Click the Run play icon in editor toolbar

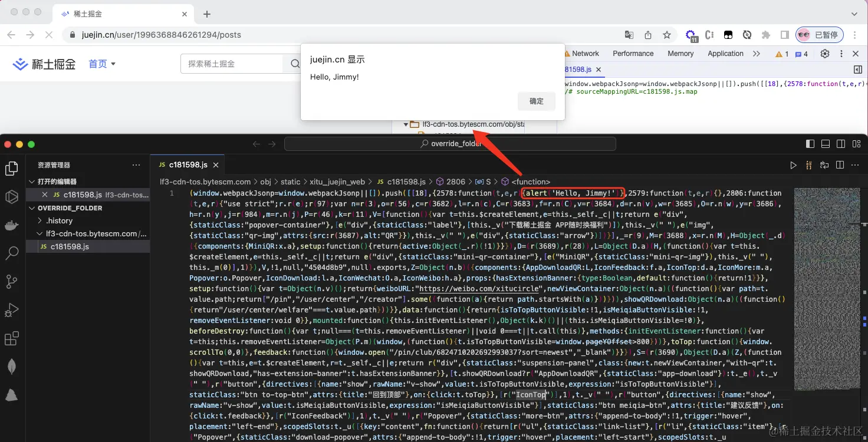point(793,165)
